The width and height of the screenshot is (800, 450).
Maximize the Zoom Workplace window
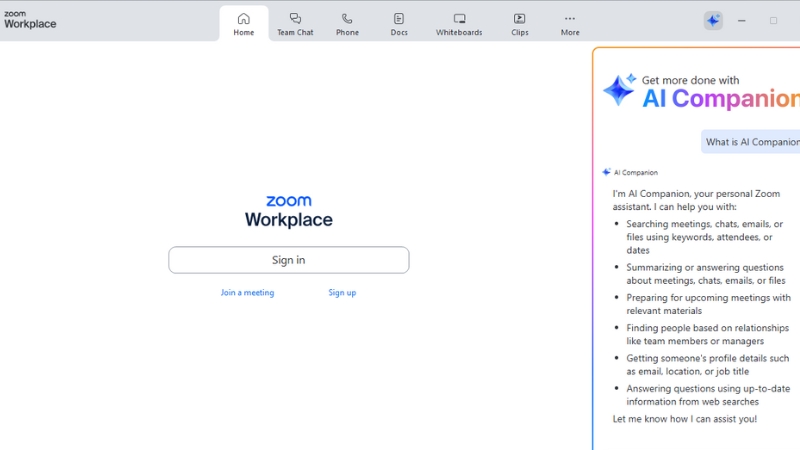tap(773, 21)
